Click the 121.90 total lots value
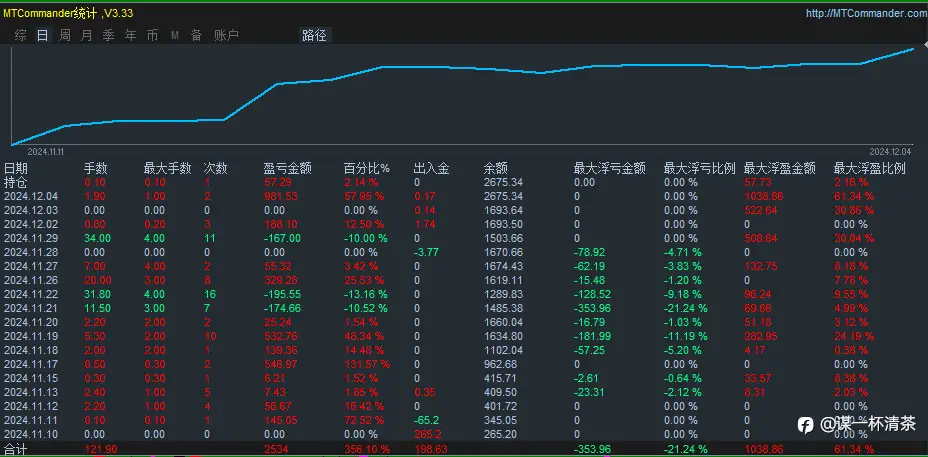The height and width of the screenshot is (457, 928). coord(99,450)
